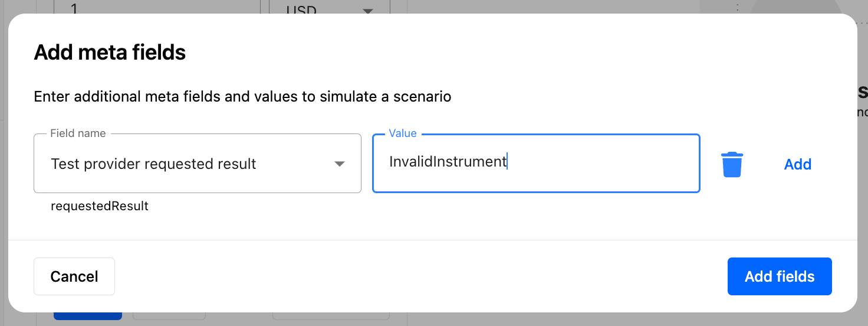Click the blue Add link

click(798, 164)
